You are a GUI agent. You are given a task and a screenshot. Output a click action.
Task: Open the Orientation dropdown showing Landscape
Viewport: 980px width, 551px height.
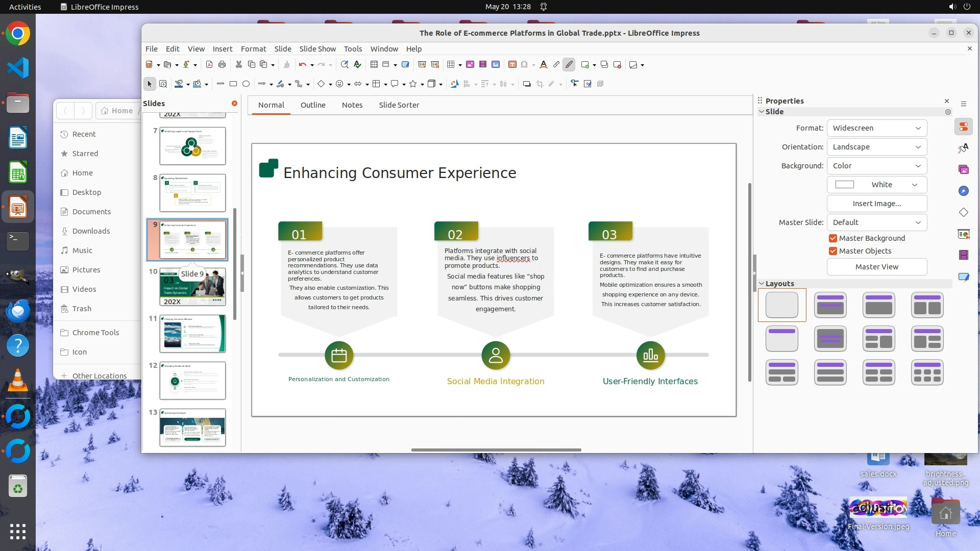[x=876, y=147]
